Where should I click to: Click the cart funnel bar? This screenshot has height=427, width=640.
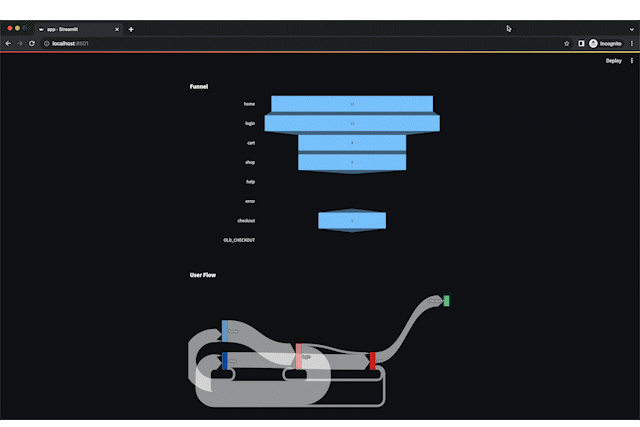click(x=352, y=143)
